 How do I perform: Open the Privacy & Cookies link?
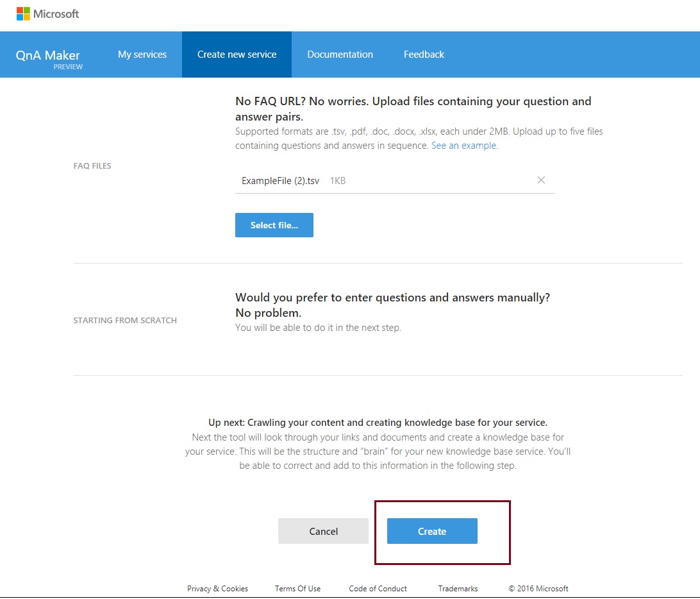point(217,589)
